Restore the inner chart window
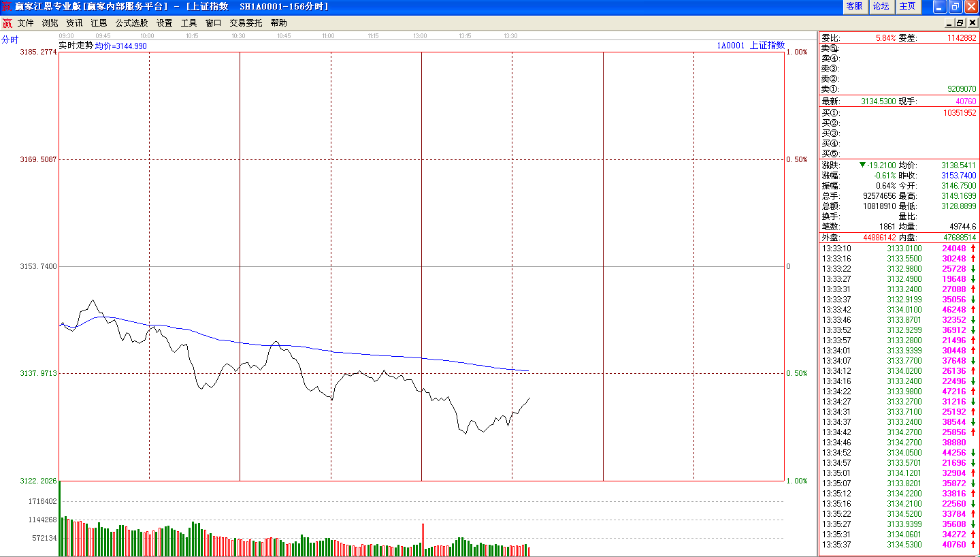Viewport: 980px width, 557px height. pos(960,23)
